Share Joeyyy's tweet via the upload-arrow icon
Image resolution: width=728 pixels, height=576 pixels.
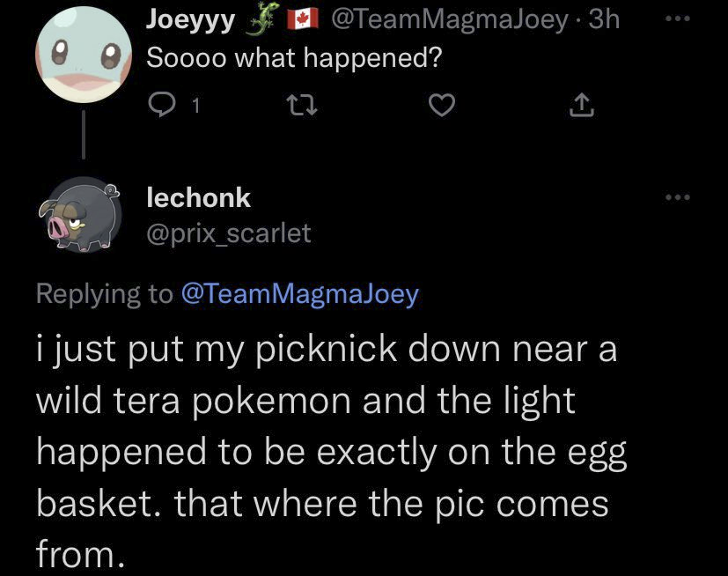(580, 106)
